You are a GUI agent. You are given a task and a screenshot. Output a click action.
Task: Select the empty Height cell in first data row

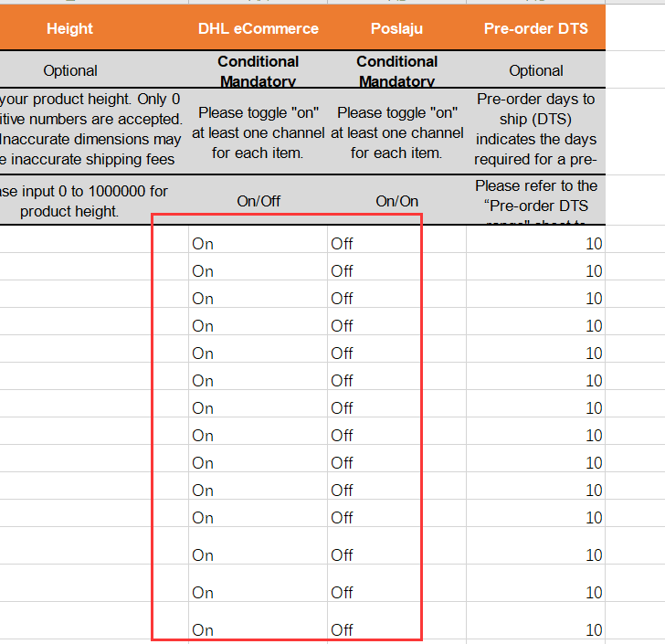pos(94,239)
